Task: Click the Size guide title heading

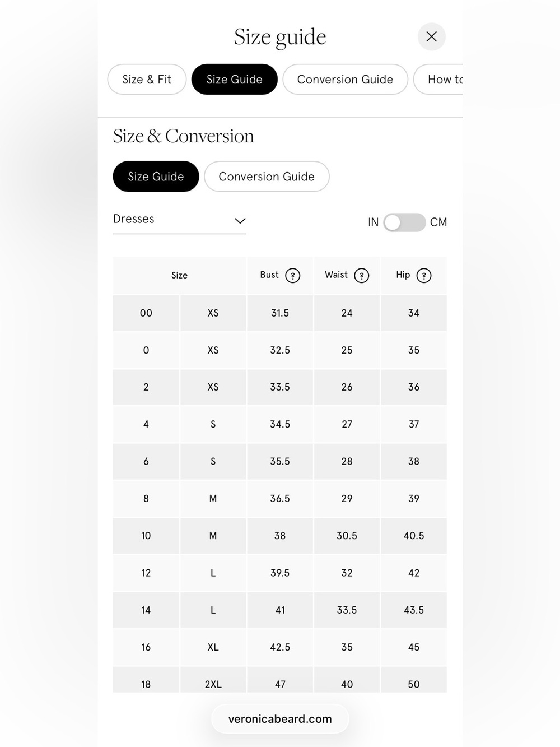Action: pos(280,37)
